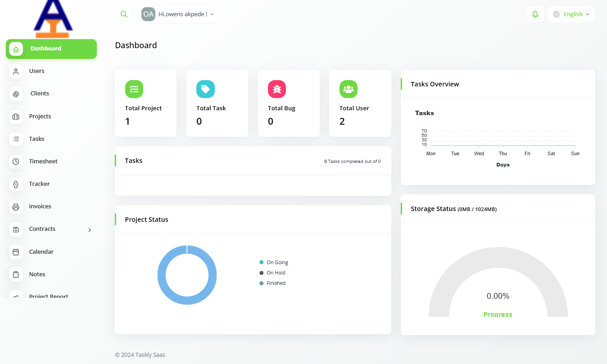Click the search magnifier icon

pos(124,14)
